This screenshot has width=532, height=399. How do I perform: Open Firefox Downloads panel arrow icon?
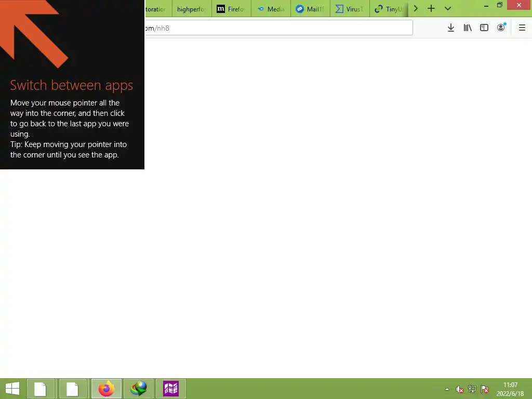pyautogui.click(x=450, y=28)
